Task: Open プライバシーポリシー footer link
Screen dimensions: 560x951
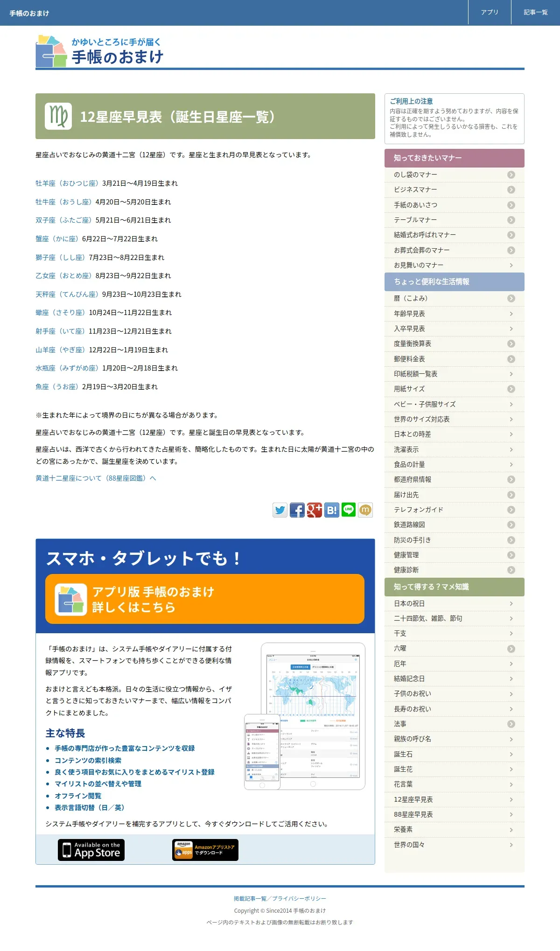Action: point(299,899)
